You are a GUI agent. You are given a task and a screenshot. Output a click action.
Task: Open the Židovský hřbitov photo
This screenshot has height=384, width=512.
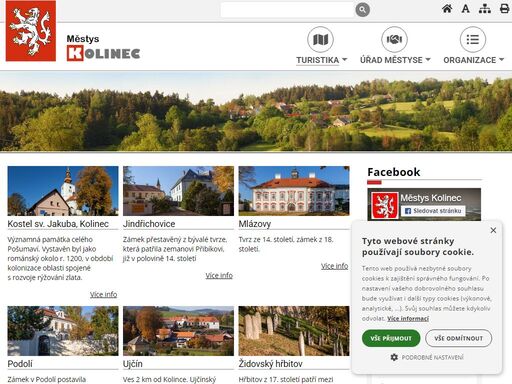[294, 331]
